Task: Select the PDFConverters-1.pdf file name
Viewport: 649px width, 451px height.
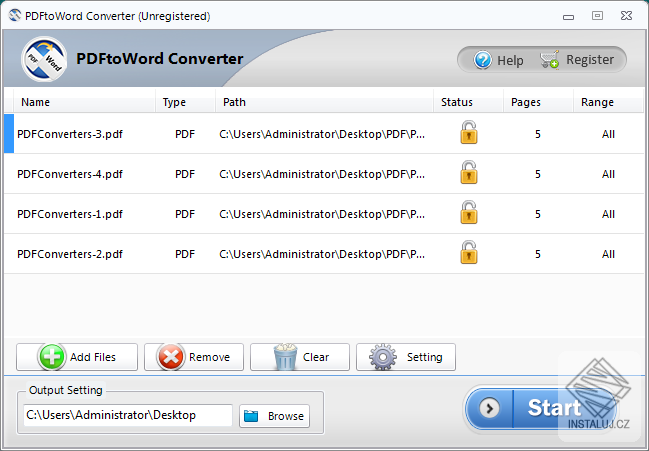Action: click(x=70, y=214)
